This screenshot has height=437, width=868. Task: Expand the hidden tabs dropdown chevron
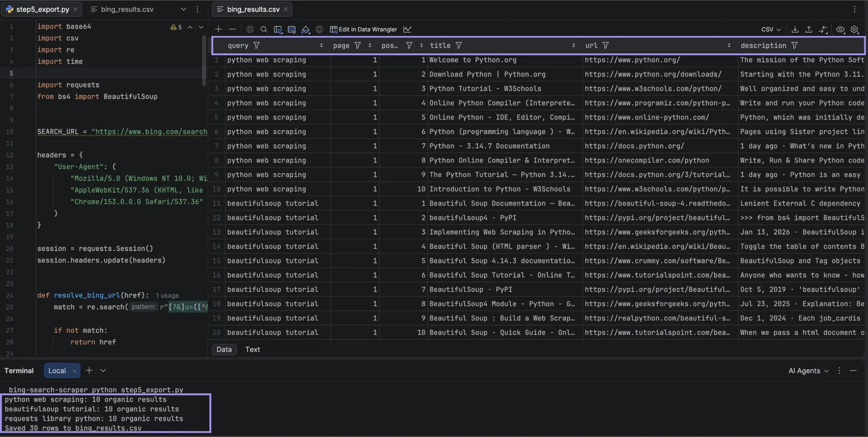183,9
